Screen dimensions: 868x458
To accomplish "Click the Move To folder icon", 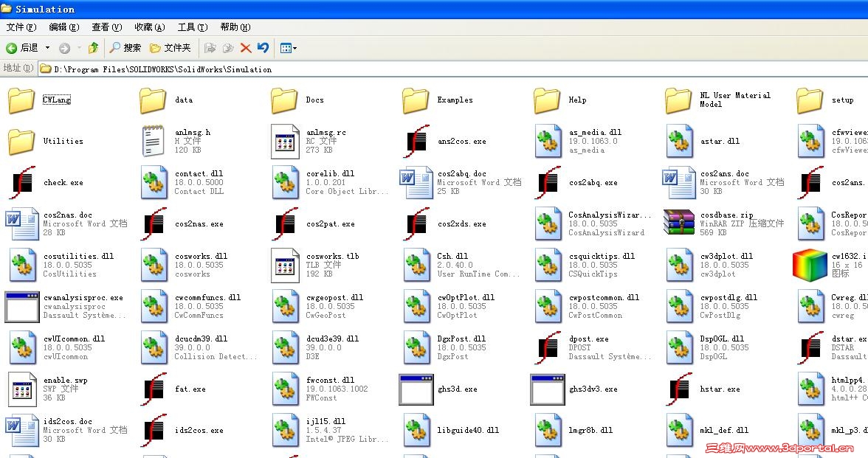I will tap(210, 48).
